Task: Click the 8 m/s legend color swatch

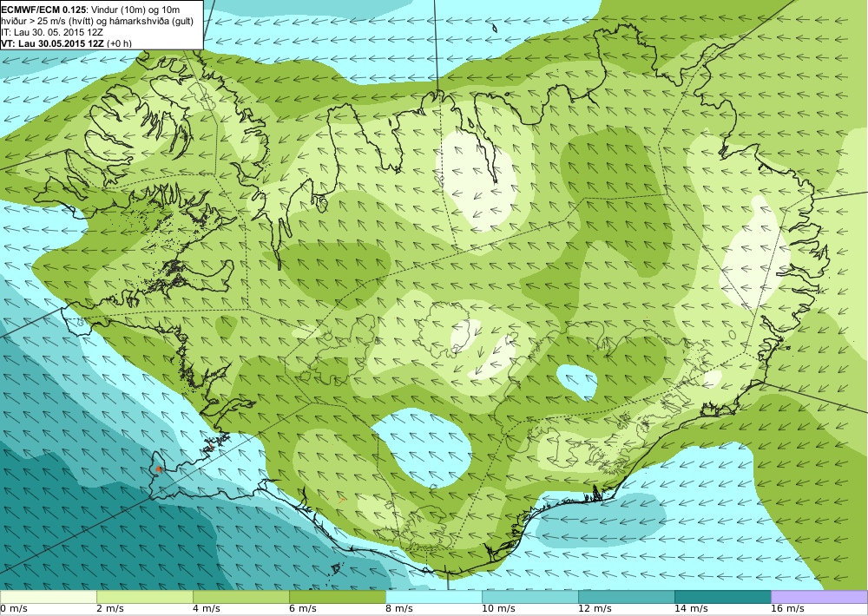Action: [x=433, y=597]
